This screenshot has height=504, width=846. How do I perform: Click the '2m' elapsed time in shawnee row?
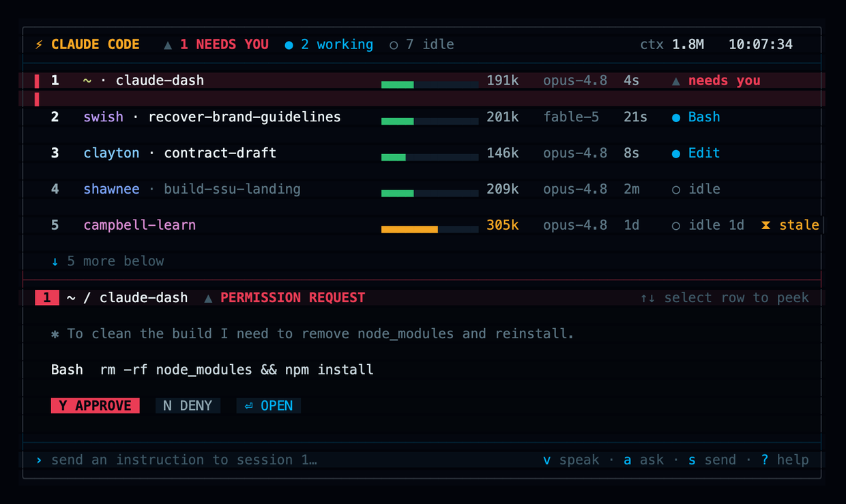tap(632, 189)
